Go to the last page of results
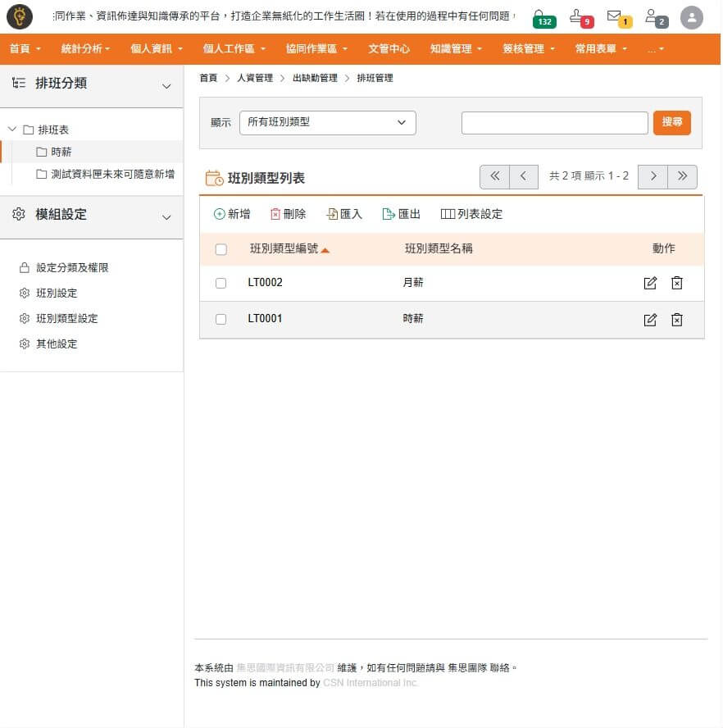 pos(682,176)
